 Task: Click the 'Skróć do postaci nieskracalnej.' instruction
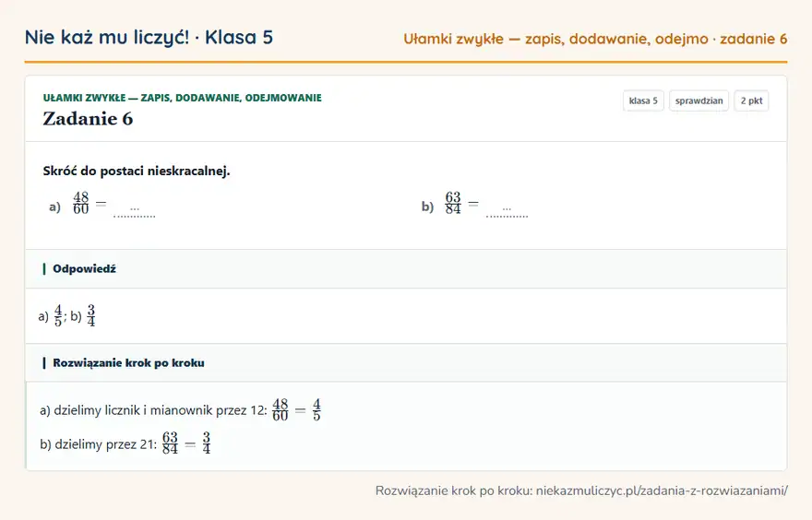click(137, 171)
